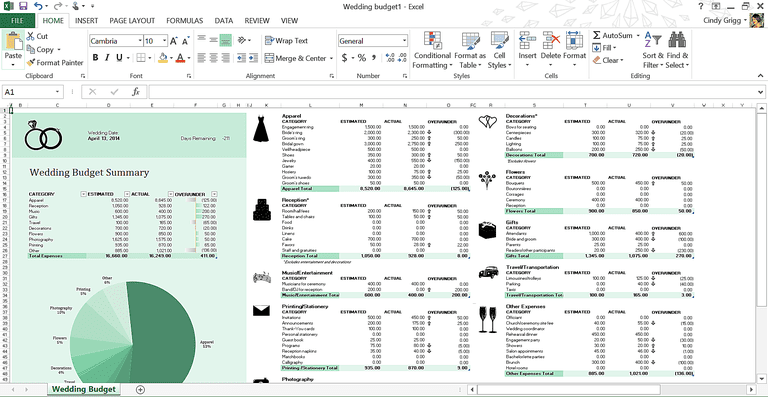
Task: Select the Wedding Budget sheet tab
Action: click(84, 390)
